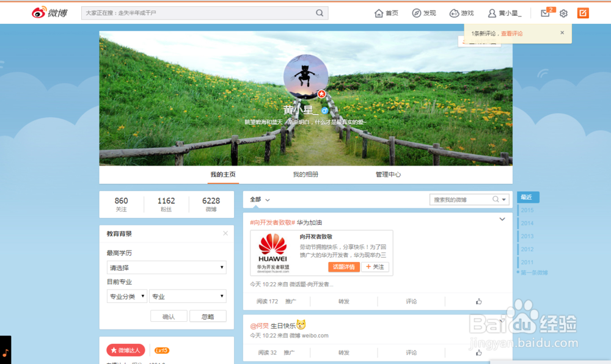
Task: Open the 专业 dropdown
Action: [x=188, y=296]
